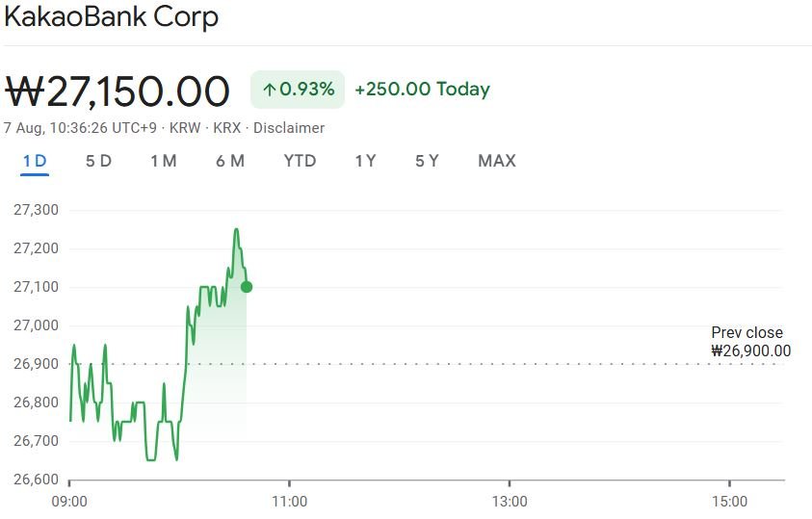View the 5Y price chart
Image resolution: width=812 pixels, height=519 pixels.
[x=427, y=161]
